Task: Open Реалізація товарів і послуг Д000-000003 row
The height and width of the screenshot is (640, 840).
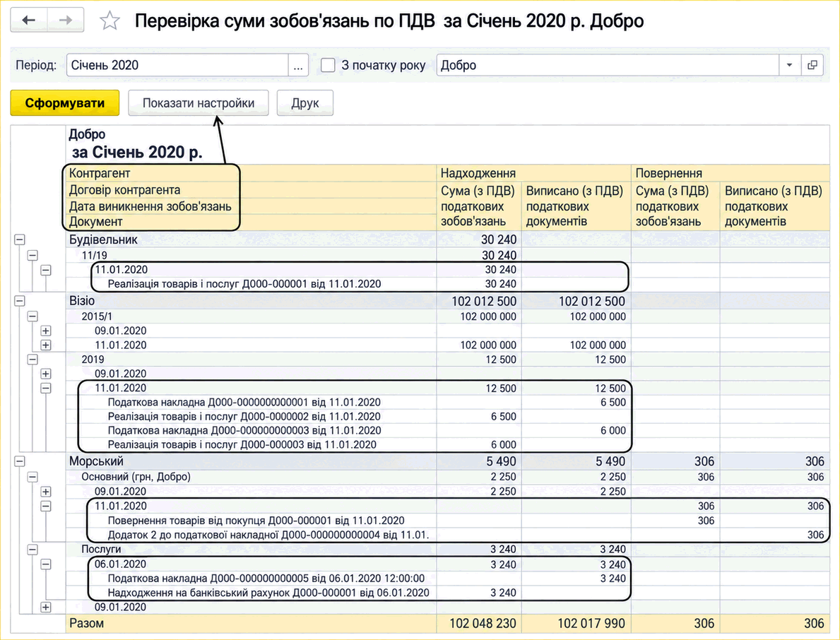Action: (x=242, y=444)
